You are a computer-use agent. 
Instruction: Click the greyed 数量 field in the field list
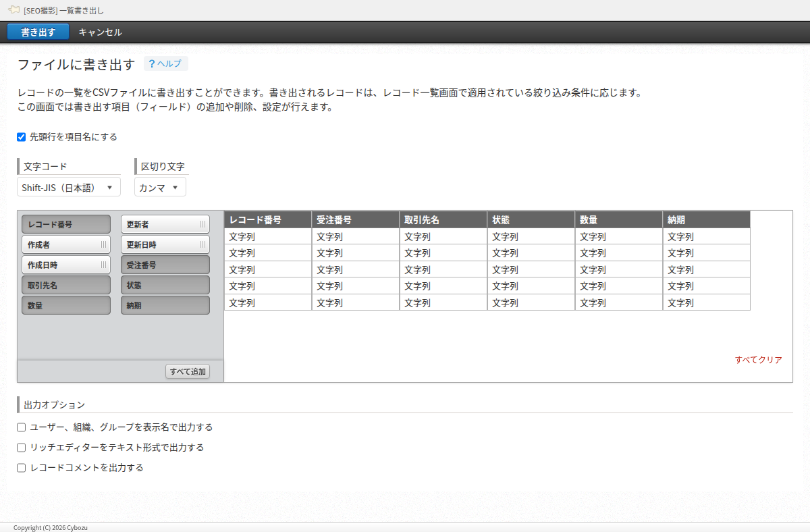65,305
